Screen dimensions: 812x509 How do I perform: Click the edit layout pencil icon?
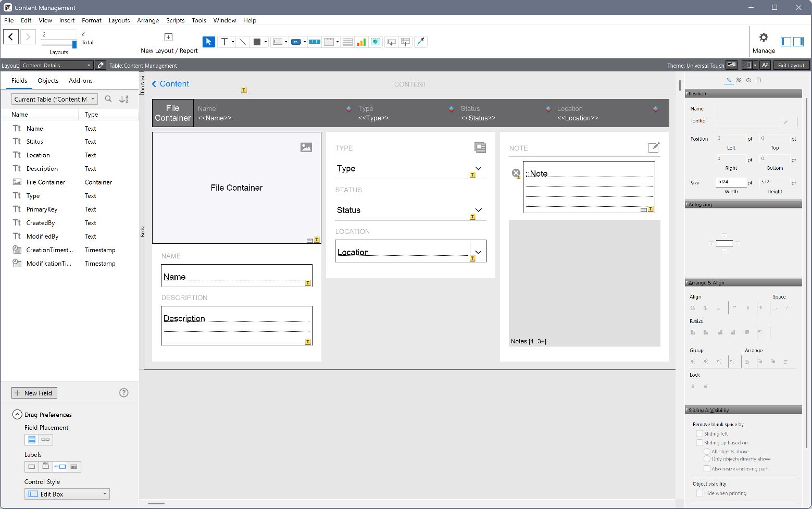pos(101,65)
